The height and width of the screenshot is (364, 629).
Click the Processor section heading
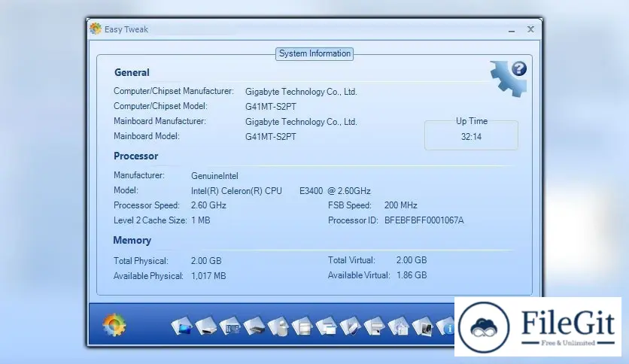coord(136,156)
